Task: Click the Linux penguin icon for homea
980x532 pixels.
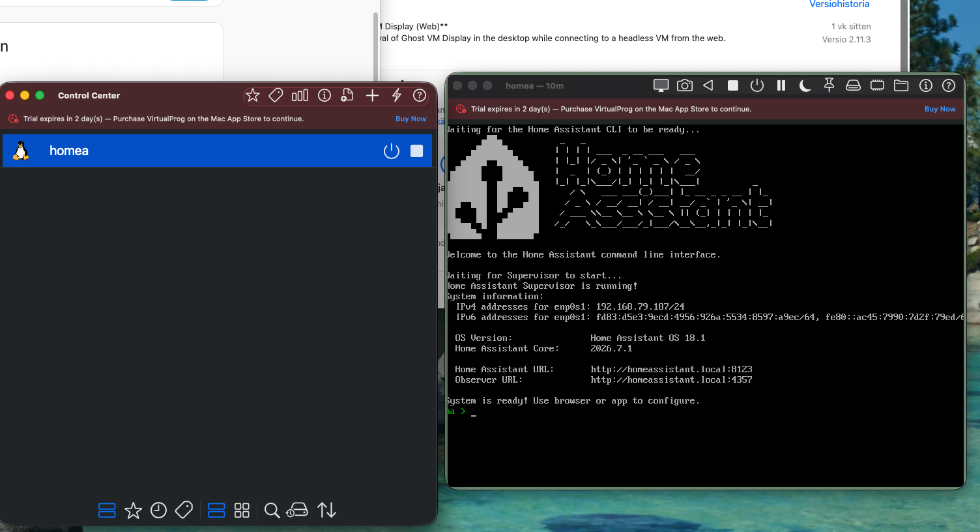Action: point(21,151)
